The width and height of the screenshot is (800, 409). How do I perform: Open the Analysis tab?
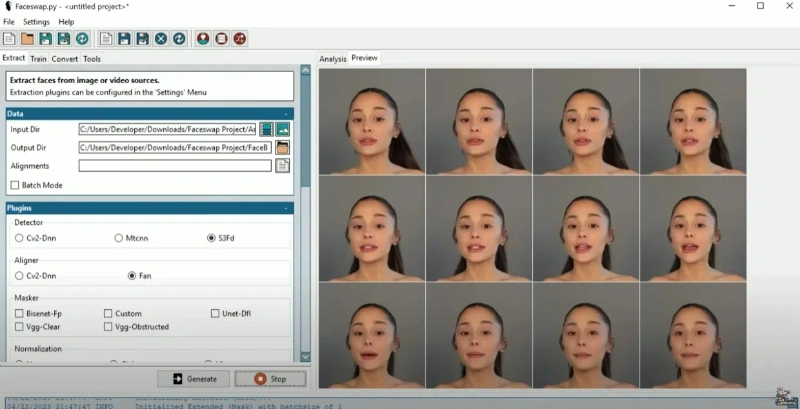(332, 59)
